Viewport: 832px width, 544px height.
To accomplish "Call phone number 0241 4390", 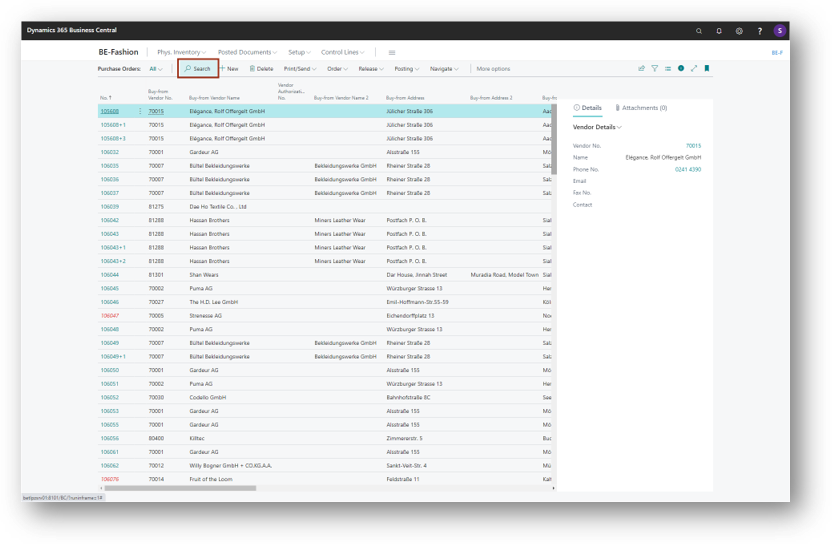I will [688, 169].
